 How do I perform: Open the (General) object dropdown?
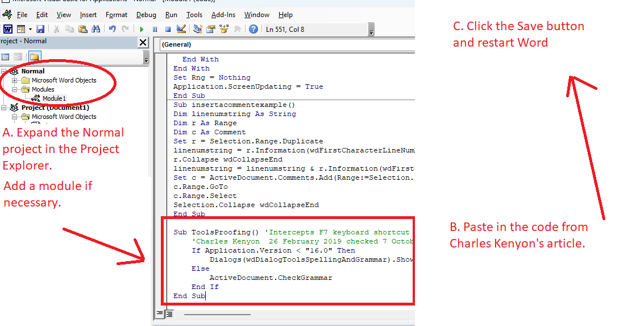(286, 44)
